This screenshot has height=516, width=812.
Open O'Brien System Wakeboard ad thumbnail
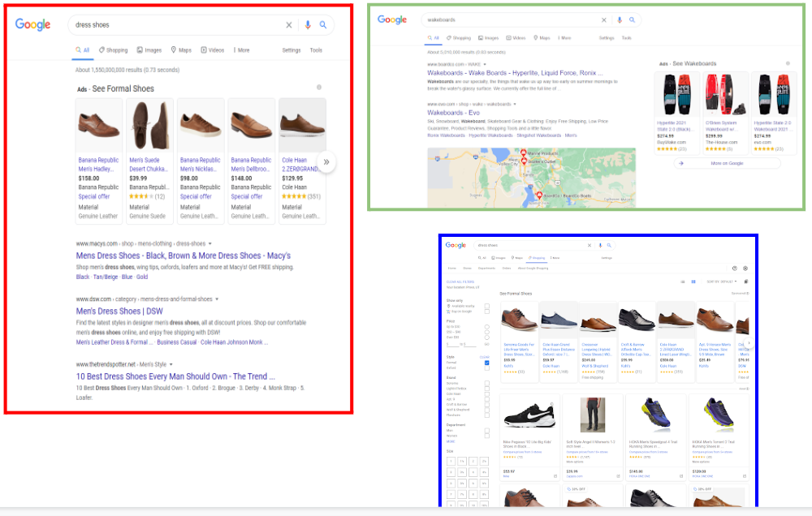pos(725,95)
